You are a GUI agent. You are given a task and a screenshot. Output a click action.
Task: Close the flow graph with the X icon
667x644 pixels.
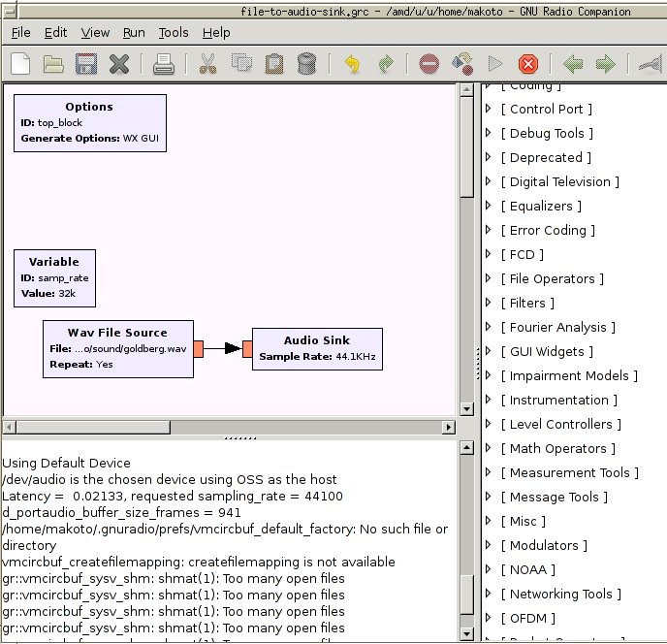pos(119,64)
